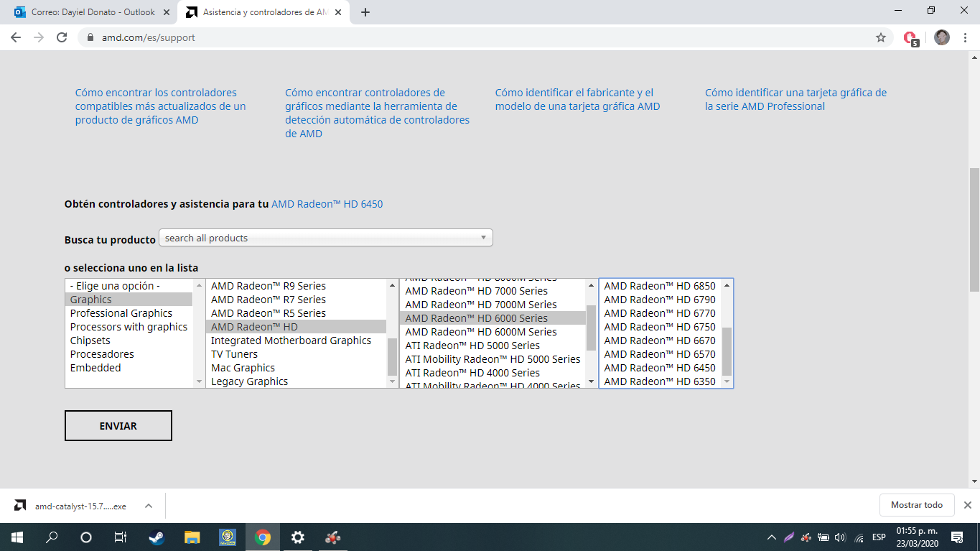The image size is (980, 551).
Task: Select AMD Radeon HD 6790 model
Action: (x=661, y=300)
